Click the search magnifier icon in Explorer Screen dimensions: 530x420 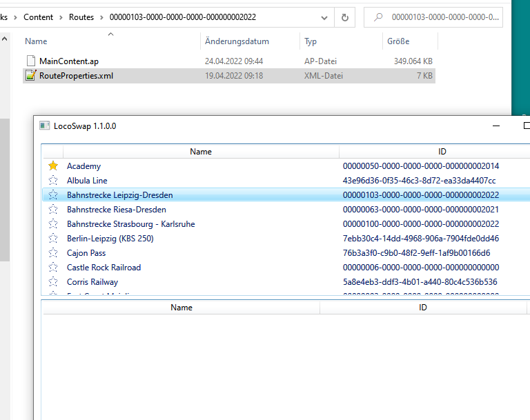[x=378, y=17]
